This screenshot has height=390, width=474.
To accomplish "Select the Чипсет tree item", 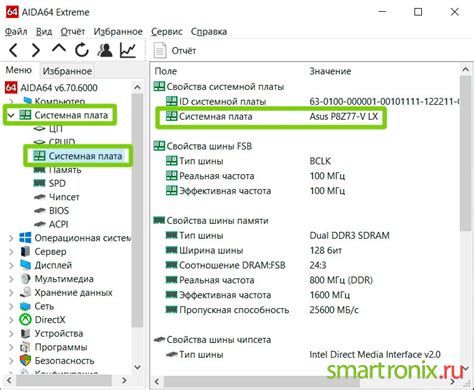I will 57,197.
